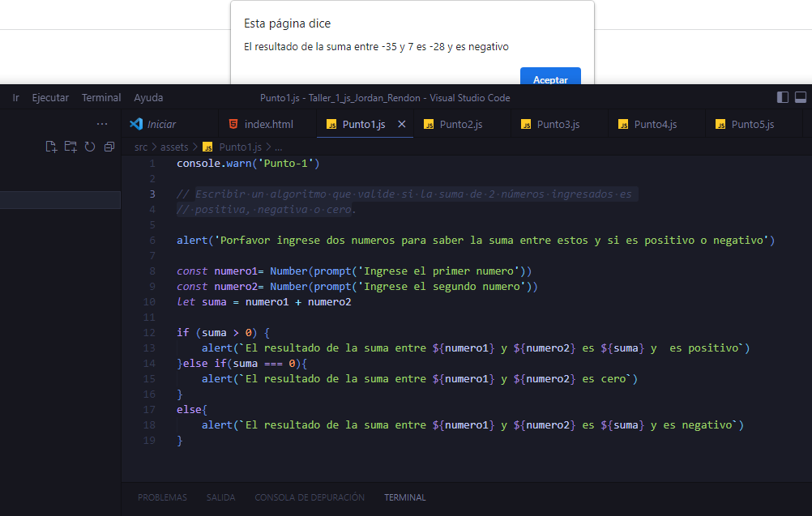The width and height of the screenshot is (812, 516).
Task: Click the 'const numero1' declaration line
Action: (x=354, y=271)
